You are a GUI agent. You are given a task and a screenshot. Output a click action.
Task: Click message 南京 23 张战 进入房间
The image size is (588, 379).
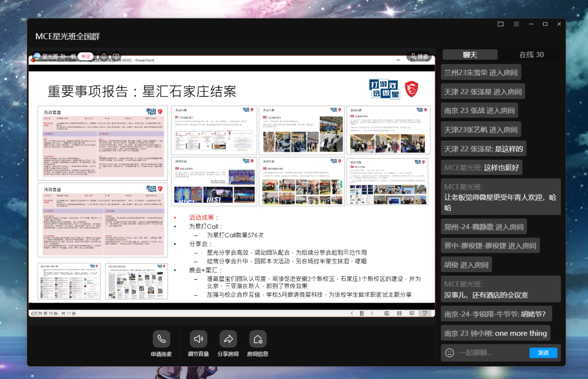click(x=479, y=111)
